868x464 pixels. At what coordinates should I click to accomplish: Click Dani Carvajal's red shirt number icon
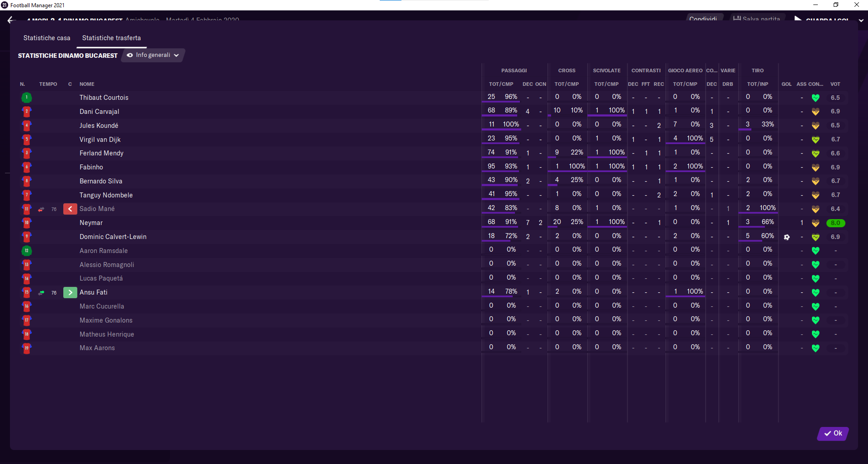[x=27, y=112]
